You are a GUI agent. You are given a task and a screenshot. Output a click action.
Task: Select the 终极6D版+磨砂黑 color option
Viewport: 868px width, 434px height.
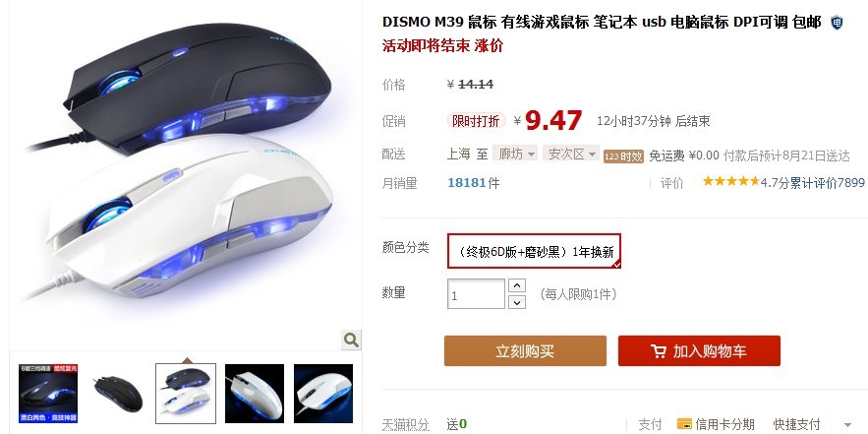click(534, 251)
